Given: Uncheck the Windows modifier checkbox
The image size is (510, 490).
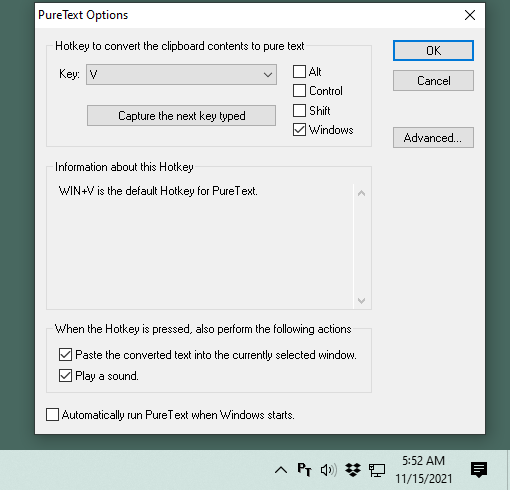Looking at the screenshot, I should (299, 130).
